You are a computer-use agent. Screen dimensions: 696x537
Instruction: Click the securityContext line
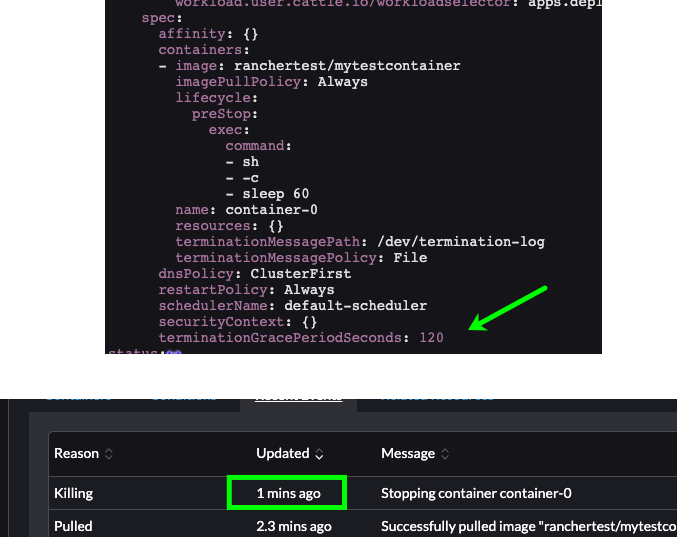238,321
